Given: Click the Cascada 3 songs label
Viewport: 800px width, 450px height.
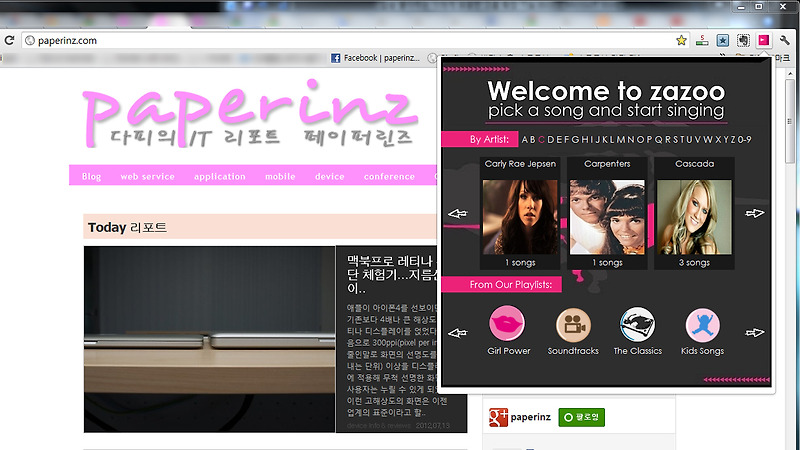Looking at the screenshot, I should click(694, 262).
